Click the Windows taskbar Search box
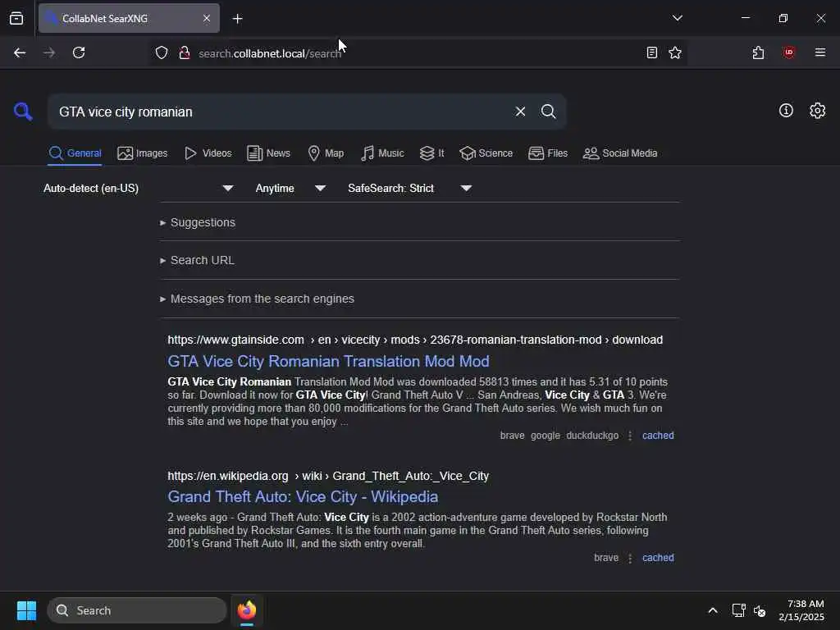Image resolution: width=840 pixels, height=630 pixels. pyautogui.click(x=137, y=610)
